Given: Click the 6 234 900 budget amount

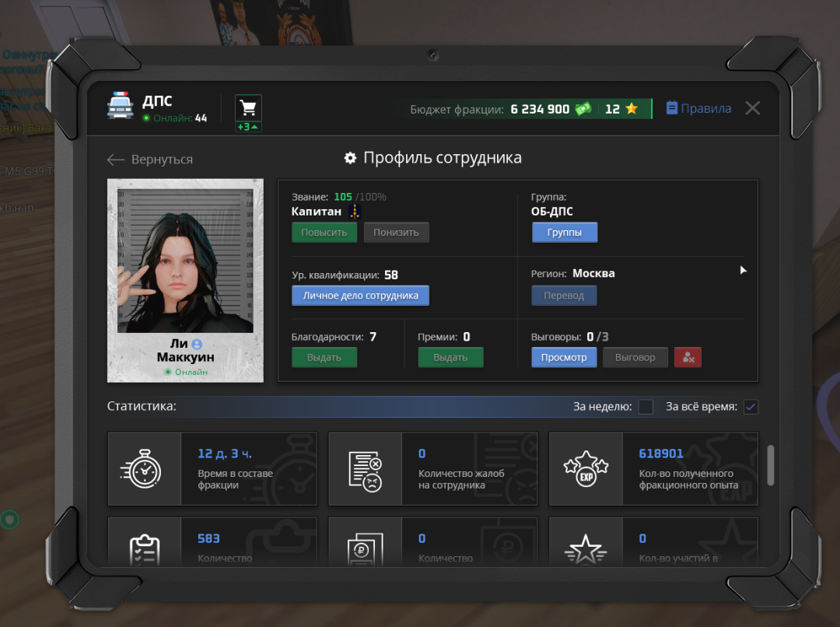Looking at the screenshot, I should [x=540, y=110].
